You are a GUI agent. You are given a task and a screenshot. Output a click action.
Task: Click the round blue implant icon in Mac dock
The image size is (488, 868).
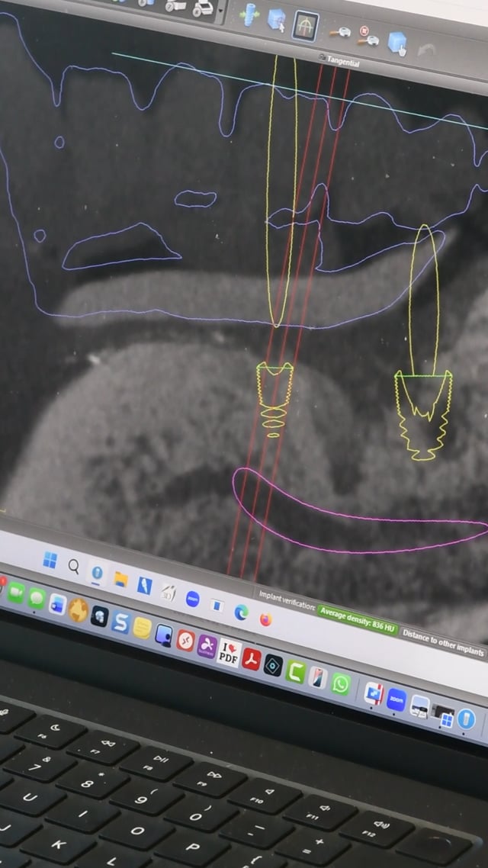[467, 719]
